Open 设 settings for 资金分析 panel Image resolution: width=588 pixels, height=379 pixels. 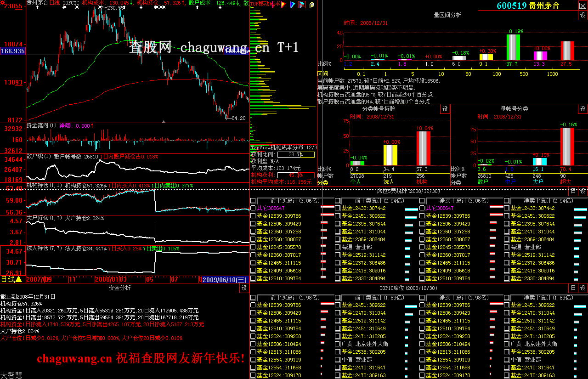coord(244,288)
